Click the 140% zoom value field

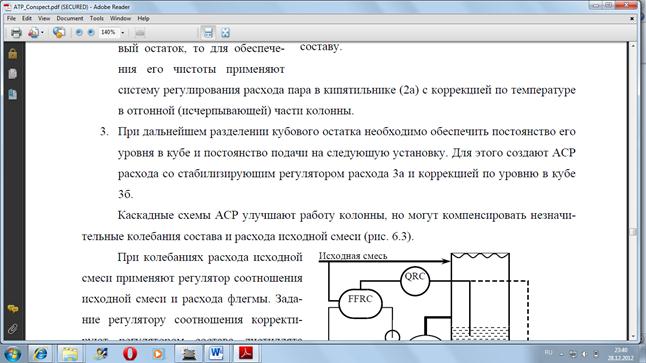[108, 32]
